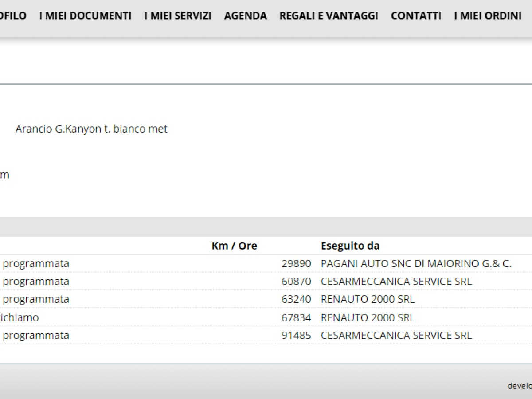This screenshot has width=532, height=399.
Task: Open I MIEI ORDINI menu item
Action: 488,16
